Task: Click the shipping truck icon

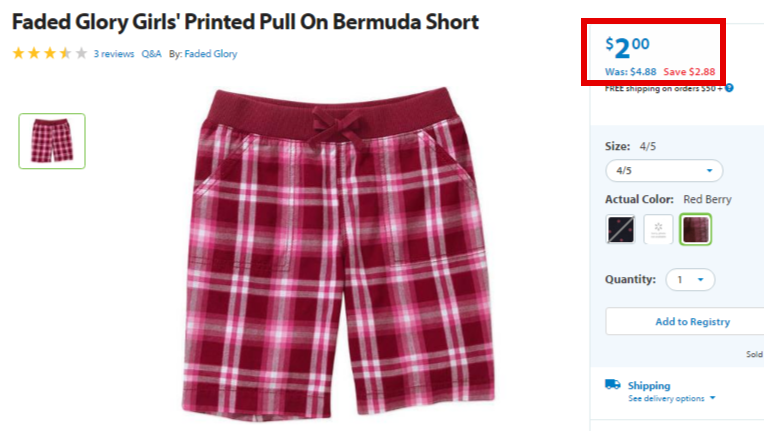Action: pyautogui.click(x=612, y=385)
